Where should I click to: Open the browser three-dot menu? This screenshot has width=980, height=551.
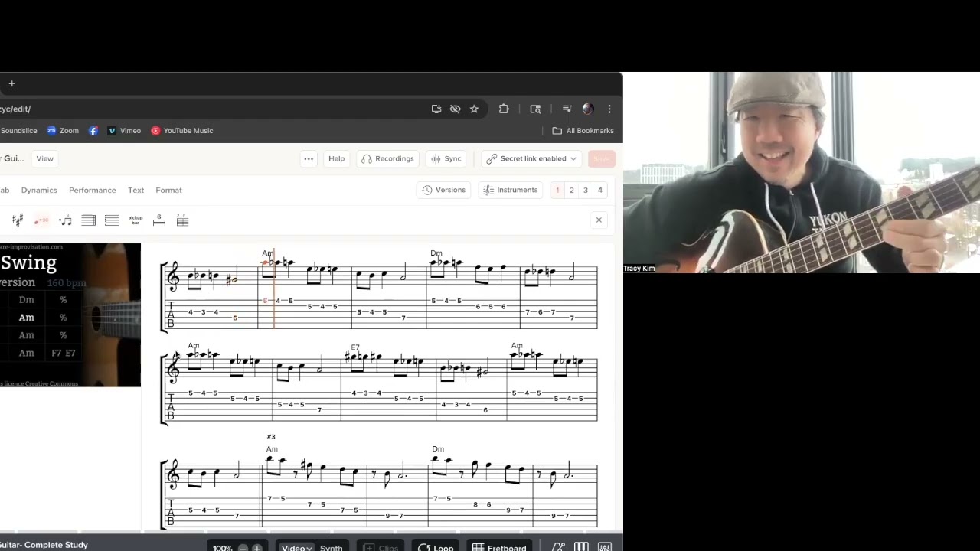click(609, 109)
